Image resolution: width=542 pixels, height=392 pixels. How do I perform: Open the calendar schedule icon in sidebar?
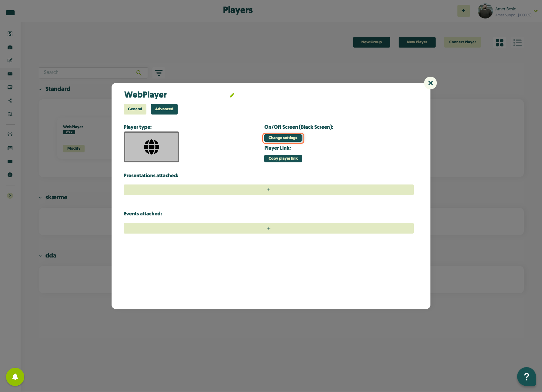pyautogui.click(x=10, y=114)
